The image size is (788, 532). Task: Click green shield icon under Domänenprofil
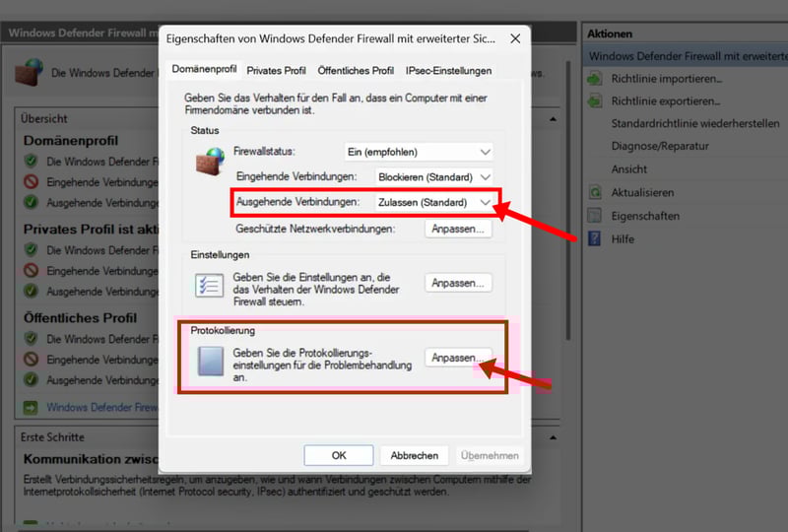coord(32,161)
